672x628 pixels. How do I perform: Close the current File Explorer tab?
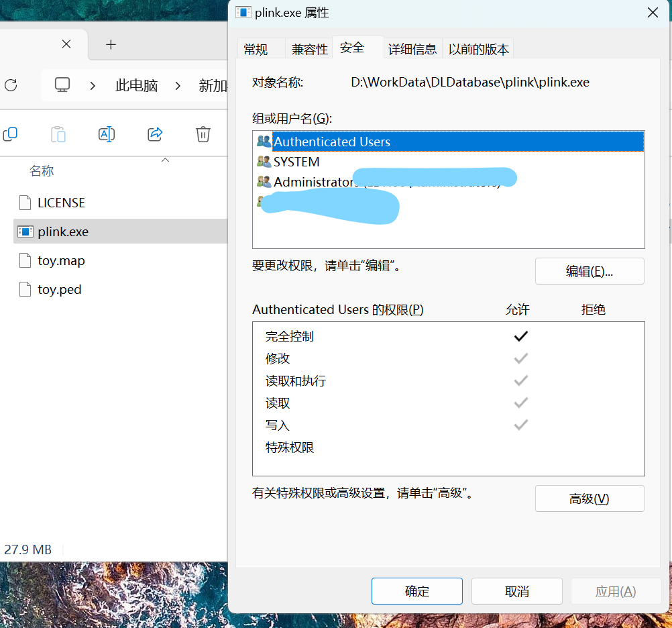point(66,44)
